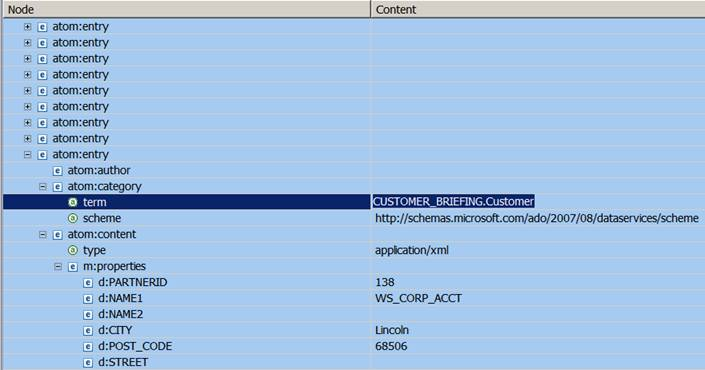The width and height of the screenshot is (705, 370).
Task: Select the d:STREET node label
Action: point(123,362)
